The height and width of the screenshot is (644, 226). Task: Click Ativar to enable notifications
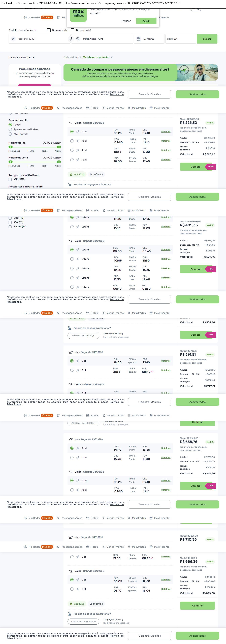pos(146,21)
